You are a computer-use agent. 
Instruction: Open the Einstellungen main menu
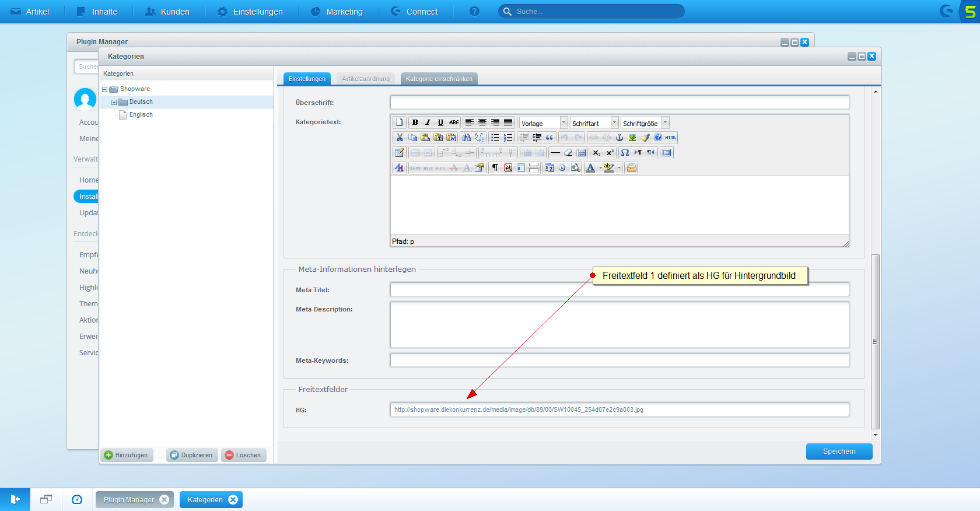click(250, 12)
